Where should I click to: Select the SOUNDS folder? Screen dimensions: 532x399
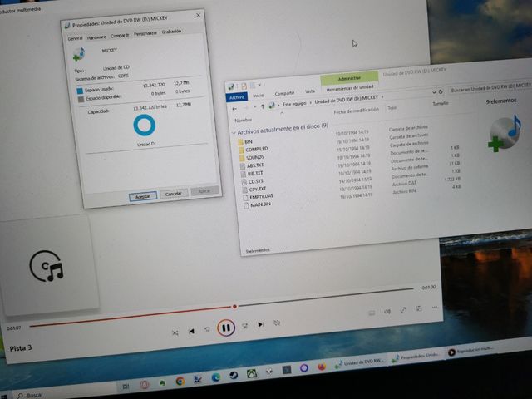255,157
